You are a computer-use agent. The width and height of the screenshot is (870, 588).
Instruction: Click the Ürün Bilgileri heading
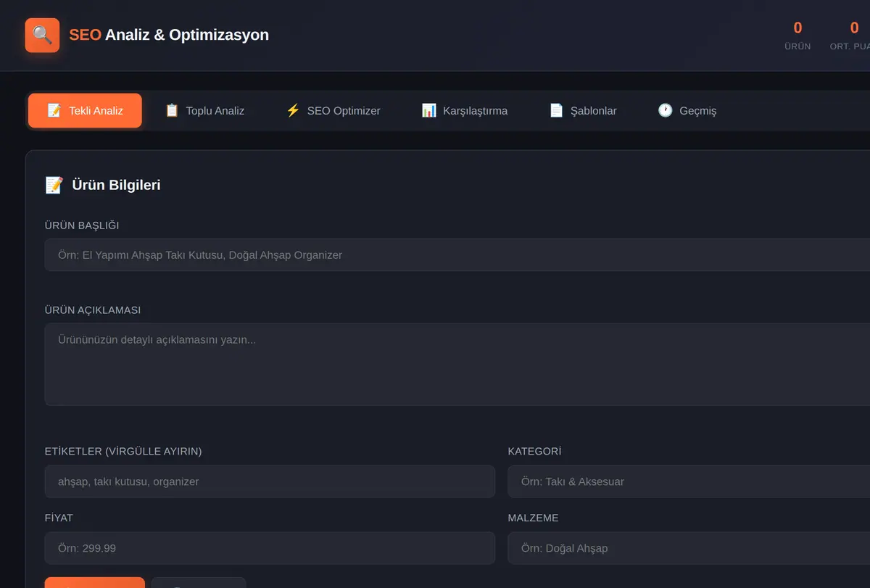pyautogui.click(x=116, y=185)
